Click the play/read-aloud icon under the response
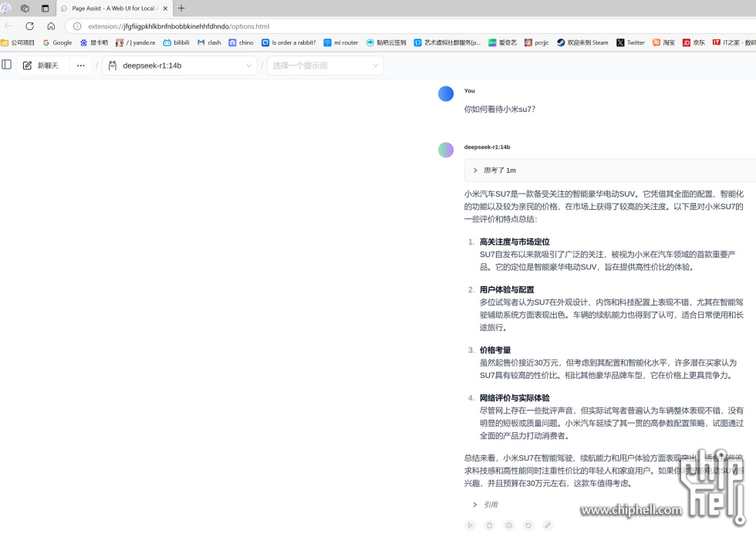 pyautogui.click(x=470, y=525)
